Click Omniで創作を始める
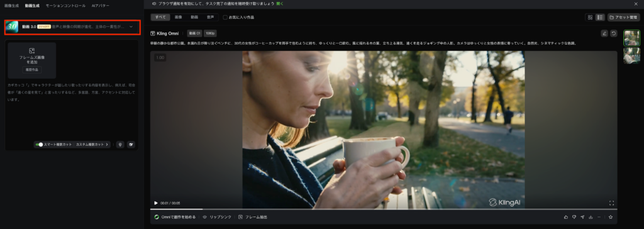644x229 pixels. pos(175,216)
